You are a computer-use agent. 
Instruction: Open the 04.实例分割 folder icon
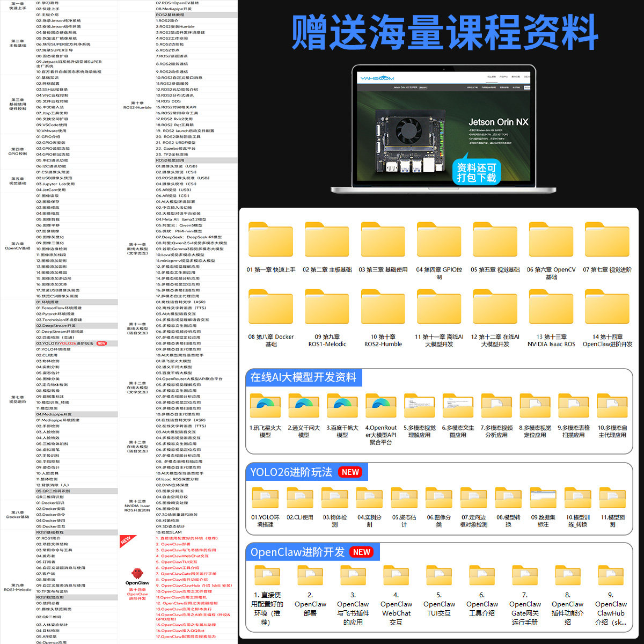pos(369,499)
